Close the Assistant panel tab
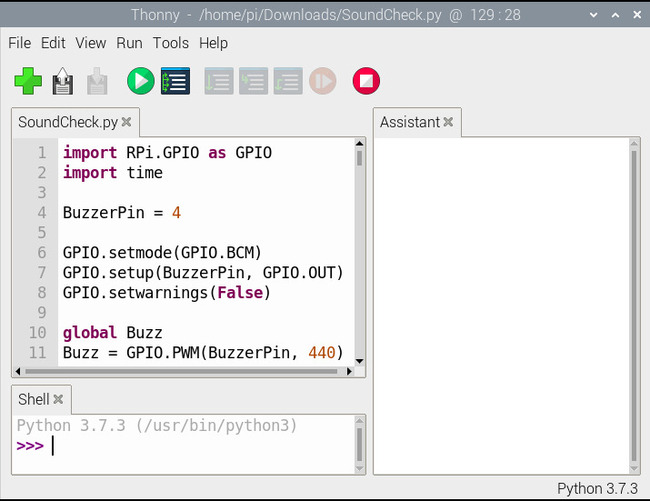The image size is (650, 501). [x=448, y=122]
